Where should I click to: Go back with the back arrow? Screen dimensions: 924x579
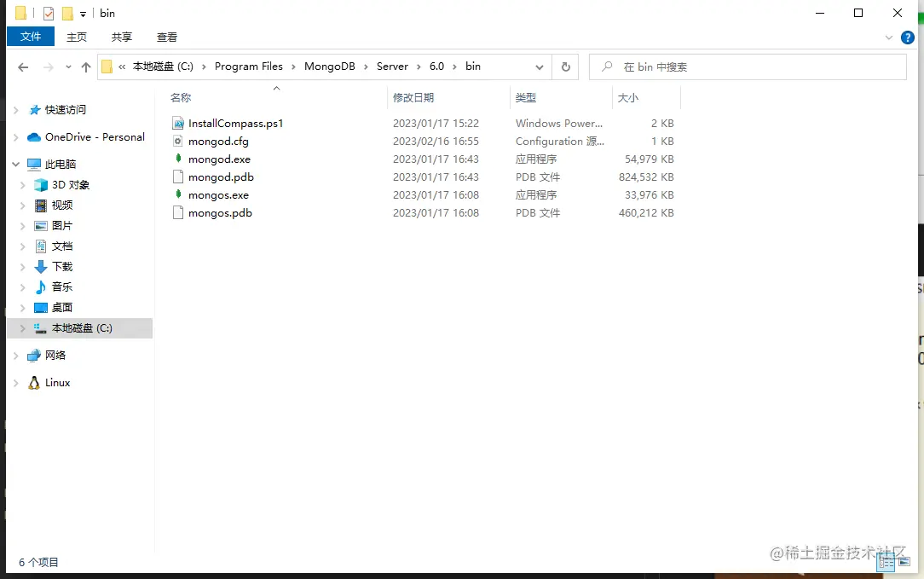(23, 67)
